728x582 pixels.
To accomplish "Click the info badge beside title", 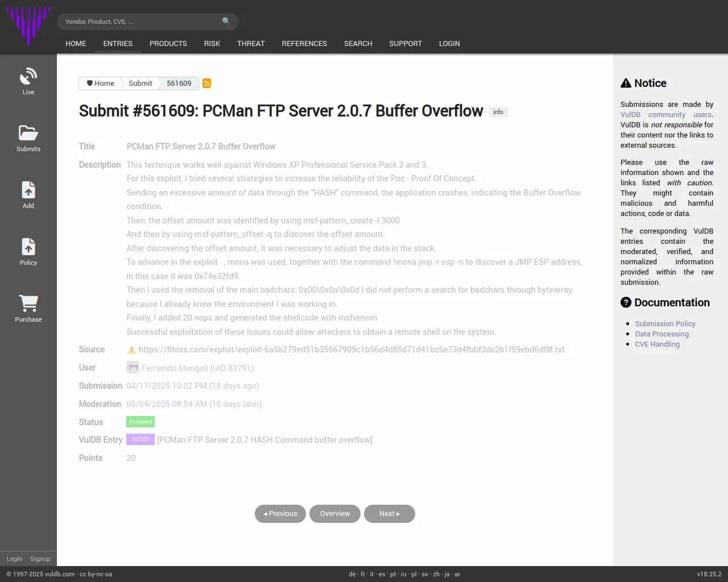I will (x=498, y=112).
